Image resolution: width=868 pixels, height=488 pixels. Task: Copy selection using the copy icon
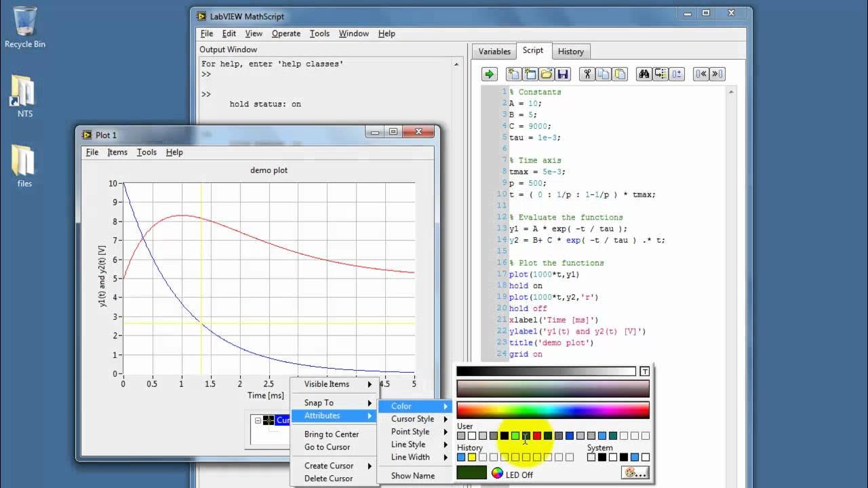[x=604, y=74]
